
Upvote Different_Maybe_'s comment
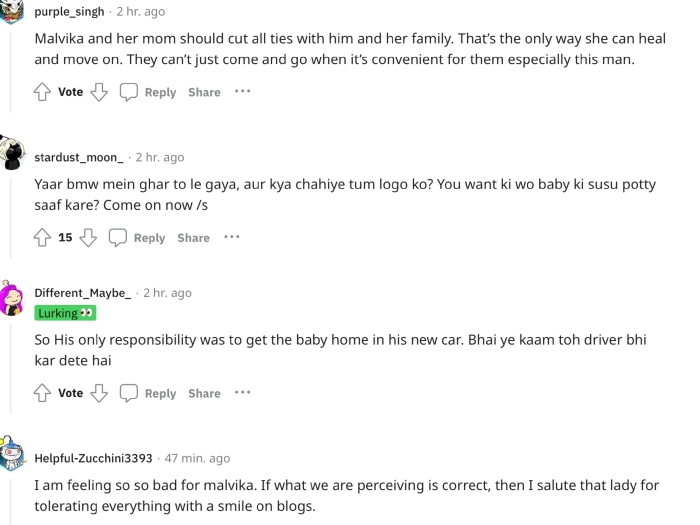[x=43, y=393]
